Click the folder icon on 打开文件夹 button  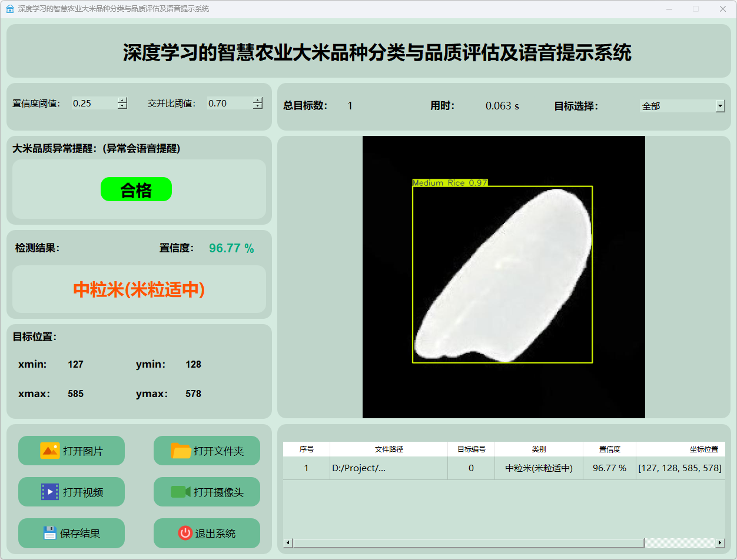(181, 451)
